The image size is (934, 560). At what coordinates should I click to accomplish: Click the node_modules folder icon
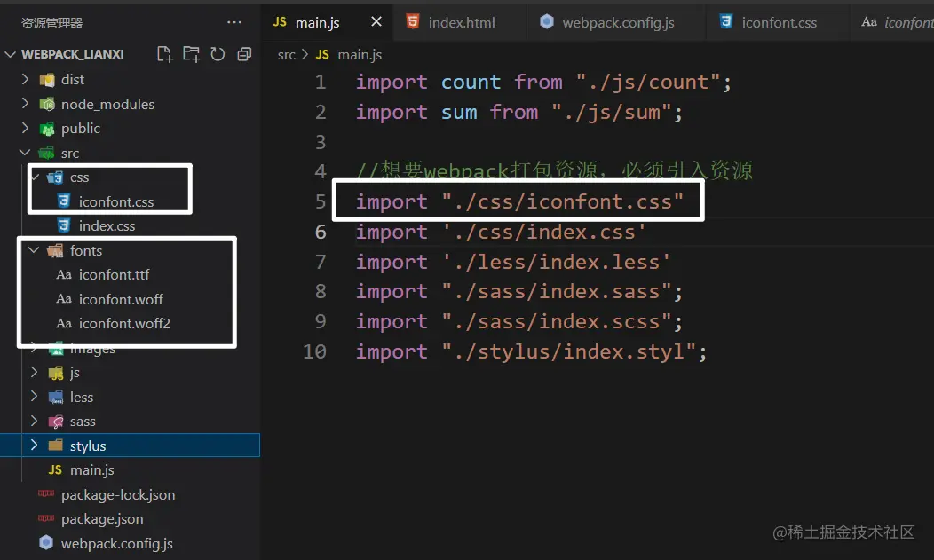[x=47, y=104]
